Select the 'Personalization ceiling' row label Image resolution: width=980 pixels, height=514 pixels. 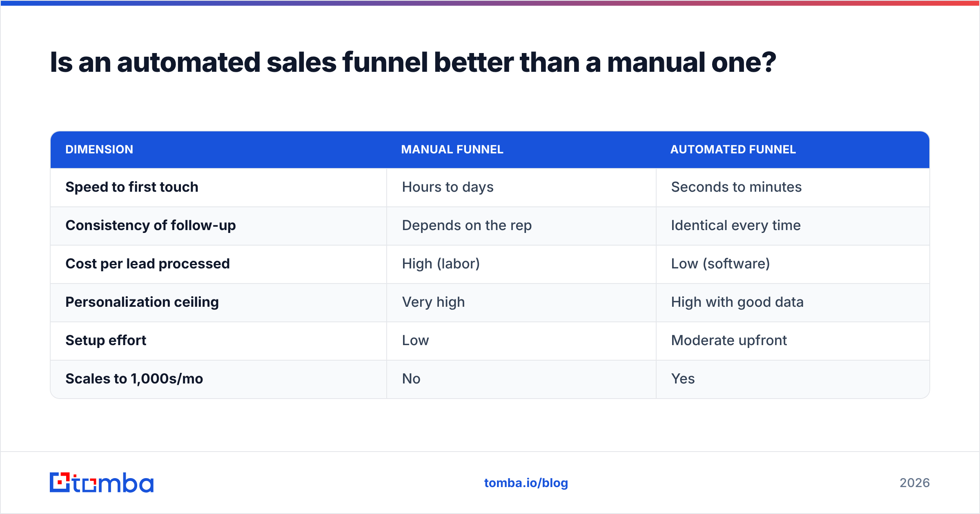pos(142,302)
